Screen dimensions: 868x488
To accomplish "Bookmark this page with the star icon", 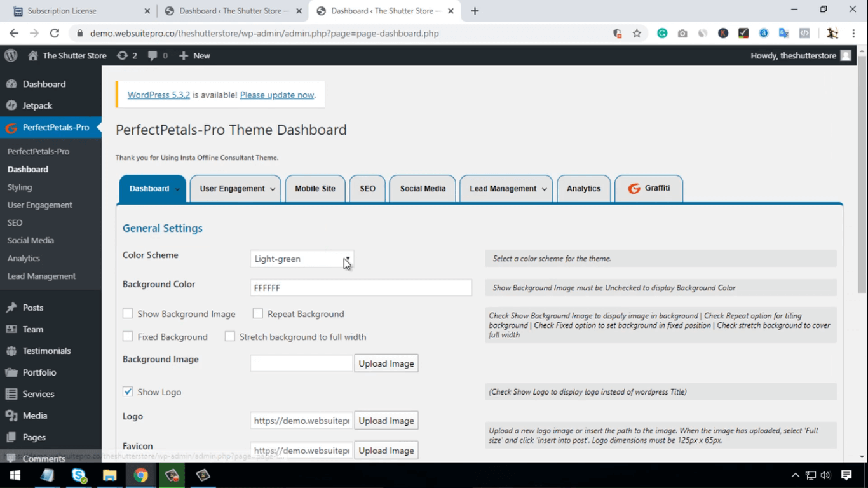I will pyautogui.click(x=637, y=33).
